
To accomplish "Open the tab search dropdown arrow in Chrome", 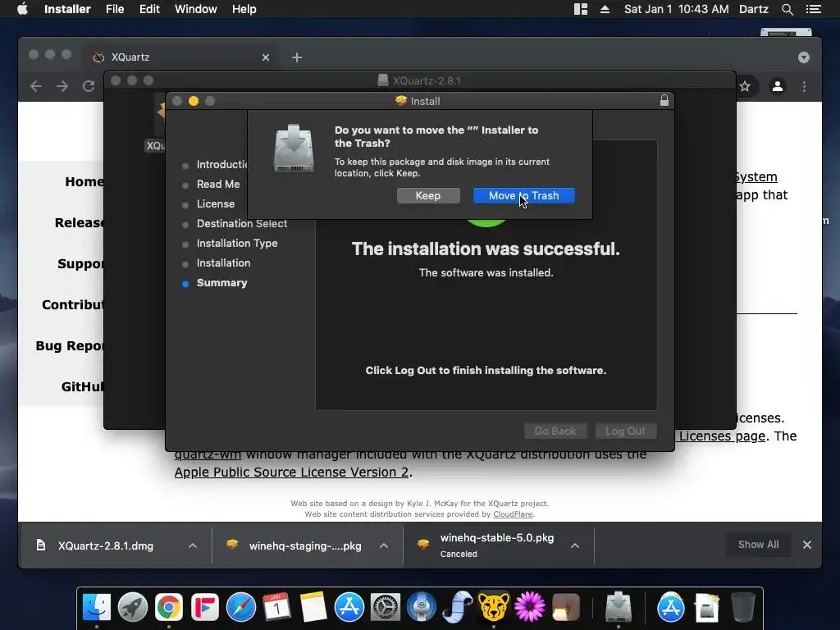I will point(804,57).
